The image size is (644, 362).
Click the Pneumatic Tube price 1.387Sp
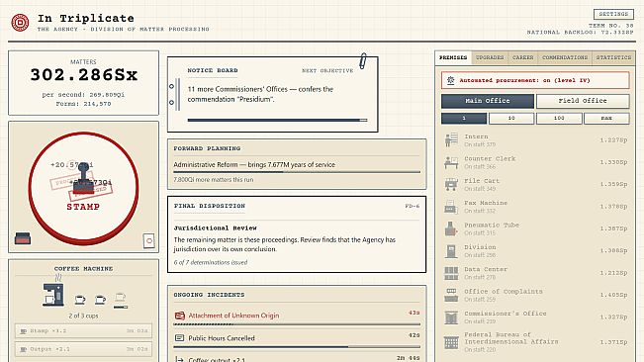pos(613,228)
